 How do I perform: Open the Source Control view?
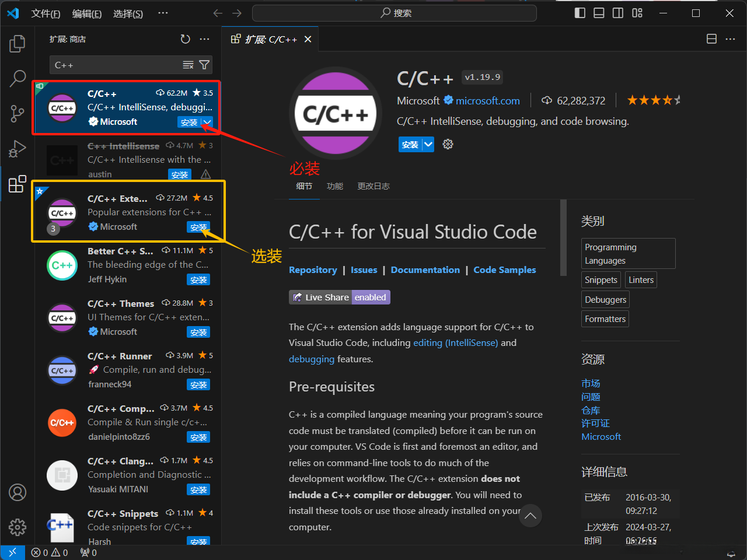pos(18,113)
